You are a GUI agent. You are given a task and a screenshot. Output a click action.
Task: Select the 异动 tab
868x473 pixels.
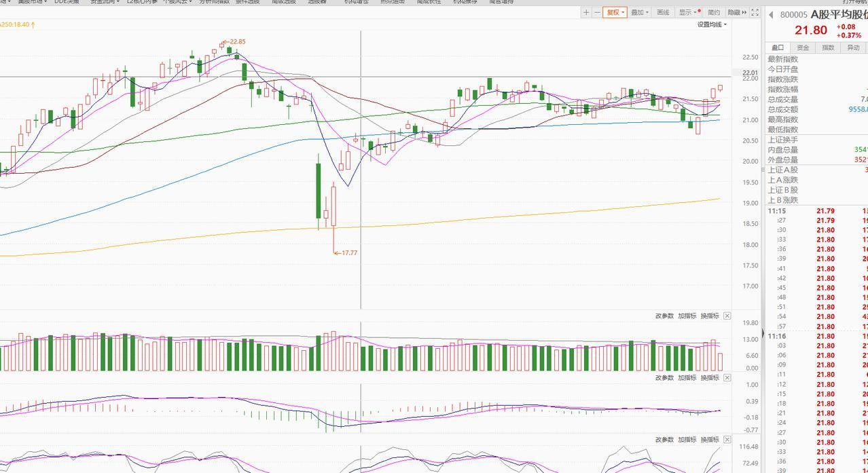(853, 48)
